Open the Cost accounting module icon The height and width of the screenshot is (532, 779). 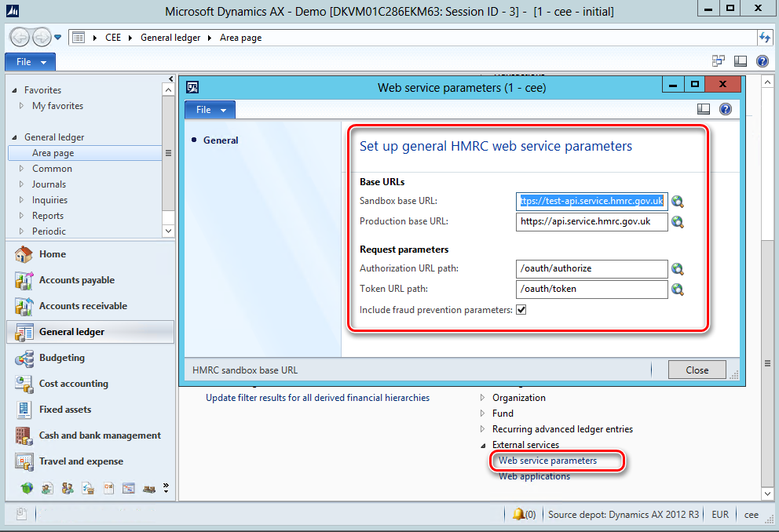(24, 384)
